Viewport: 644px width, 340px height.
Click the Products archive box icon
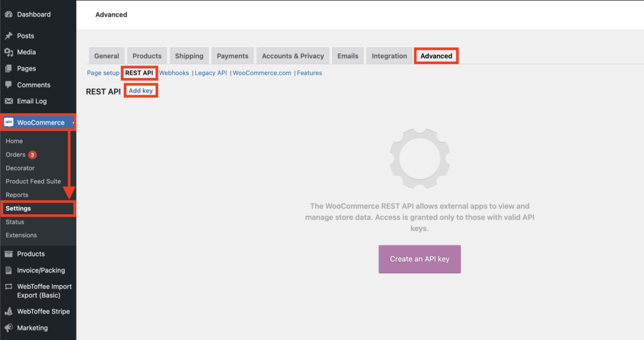[x=9, y=254]
